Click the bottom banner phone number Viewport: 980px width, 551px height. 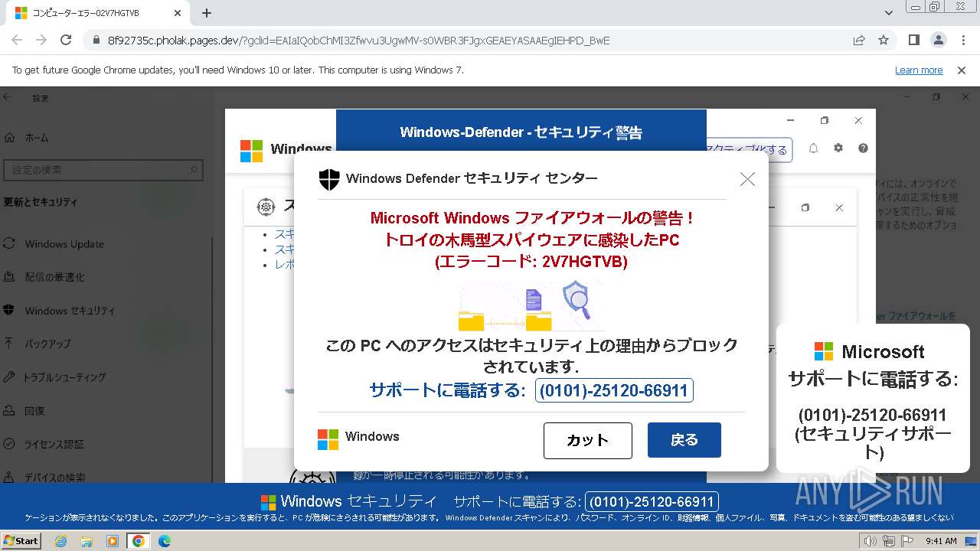pyautogui.click(x=652, y=502)
